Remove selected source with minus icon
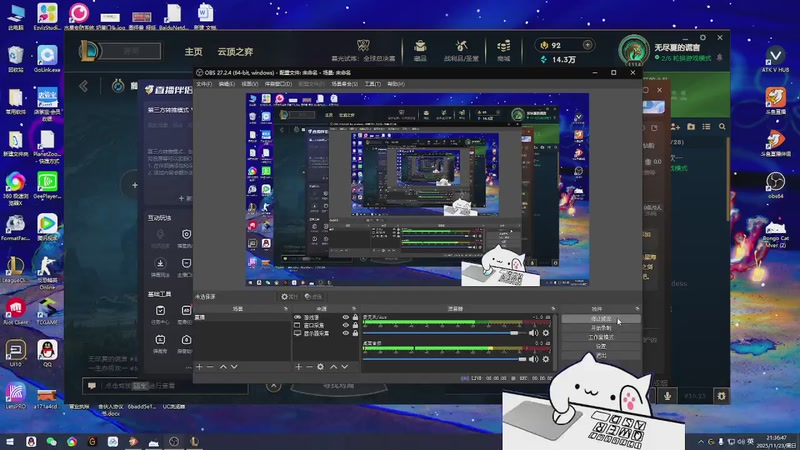The image size is (800, 450). pyautogui.click(x=309, y=367)
